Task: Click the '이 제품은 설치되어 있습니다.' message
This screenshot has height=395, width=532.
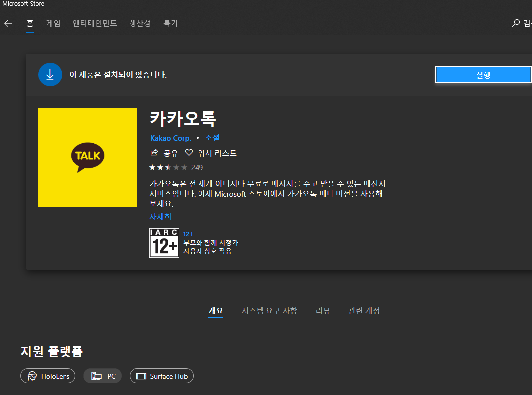Action: (118, 75)
